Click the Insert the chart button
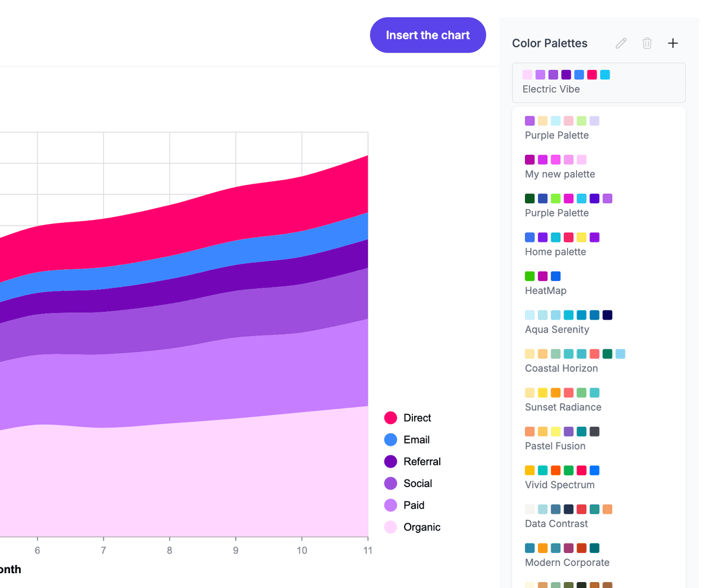Image resolution: width=711 pixels, height=588 pixels. [428, 35]
